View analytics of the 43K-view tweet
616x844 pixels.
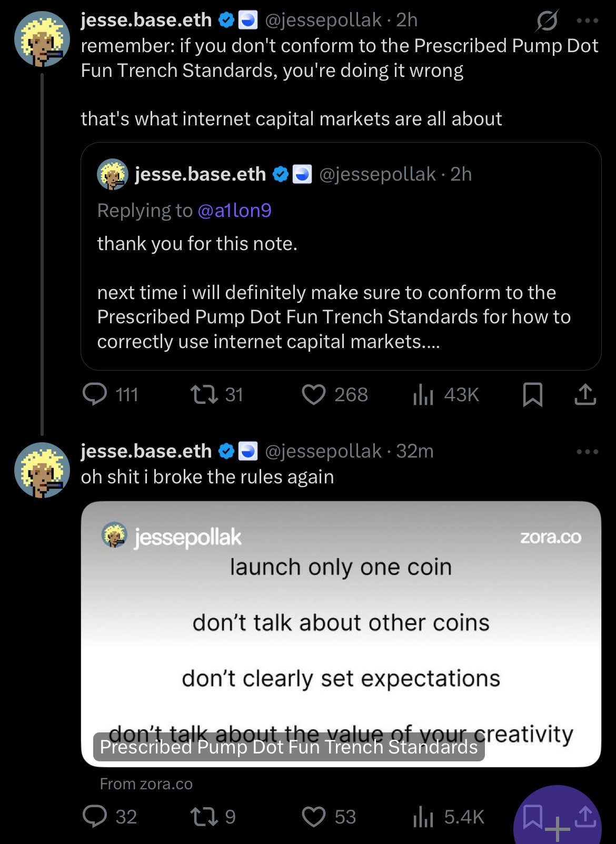423,394
